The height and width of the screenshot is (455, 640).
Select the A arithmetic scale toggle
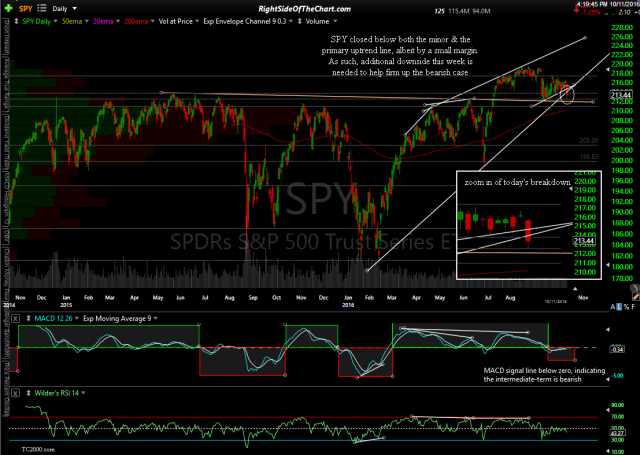[x=613, y=307]
